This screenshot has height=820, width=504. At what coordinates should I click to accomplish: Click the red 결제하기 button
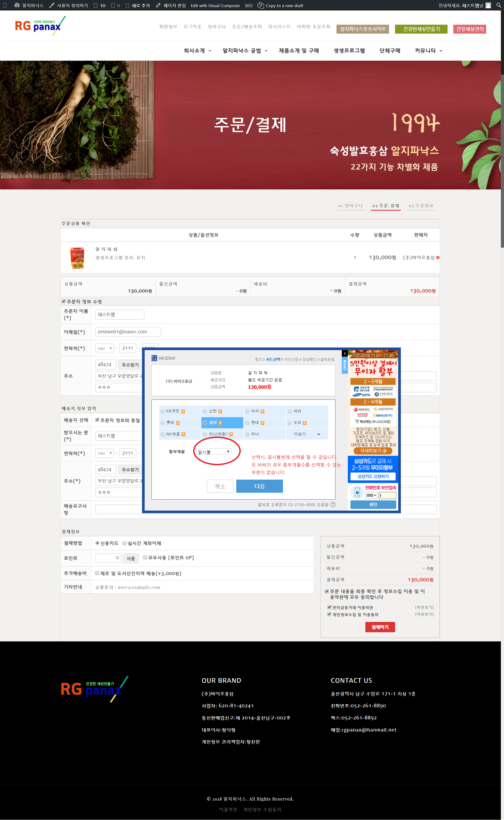pos(380,627)
